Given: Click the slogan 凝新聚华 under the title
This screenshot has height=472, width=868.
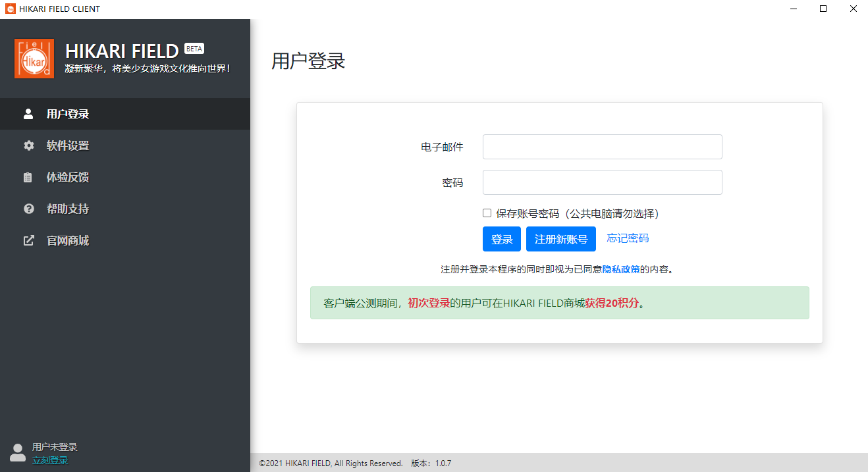Looking at the screenshot, I should tap(148, 68).
